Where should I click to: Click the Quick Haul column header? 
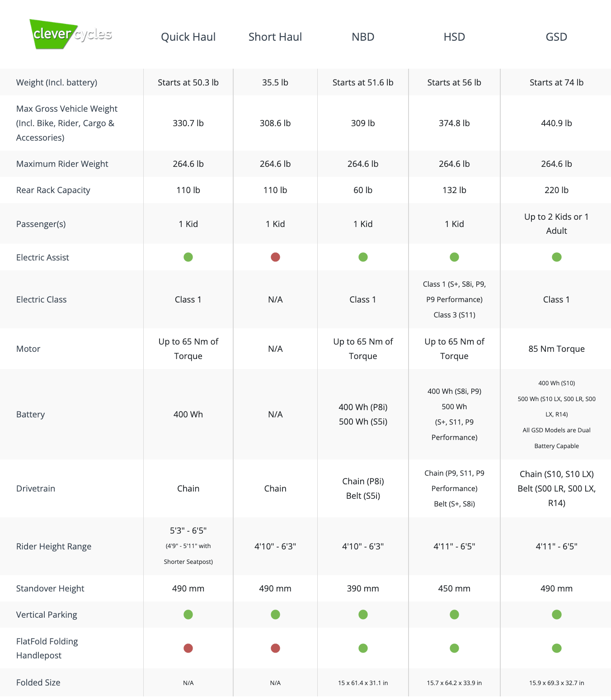coord(188,37)
